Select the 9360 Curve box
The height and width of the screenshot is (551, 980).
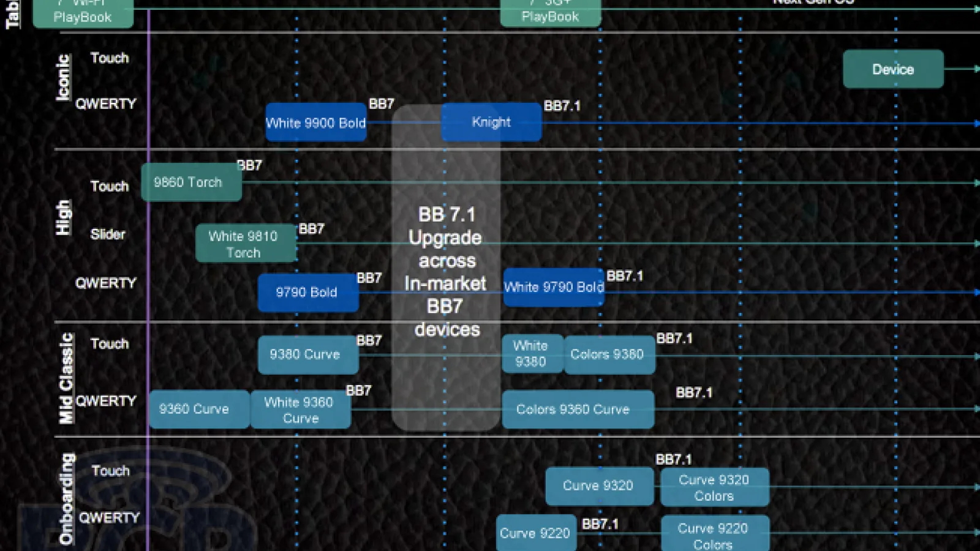point(199,409)
